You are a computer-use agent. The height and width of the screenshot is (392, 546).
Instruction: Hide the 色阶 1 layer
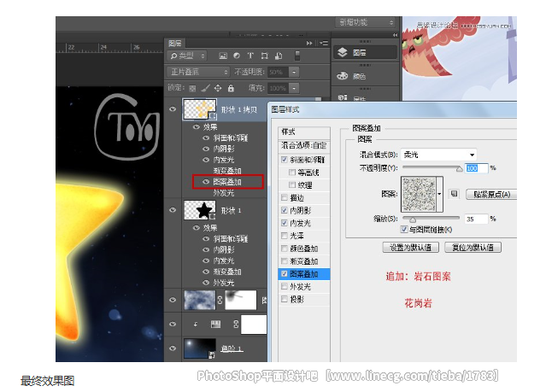pyautogui.click(x=173, y=348)
